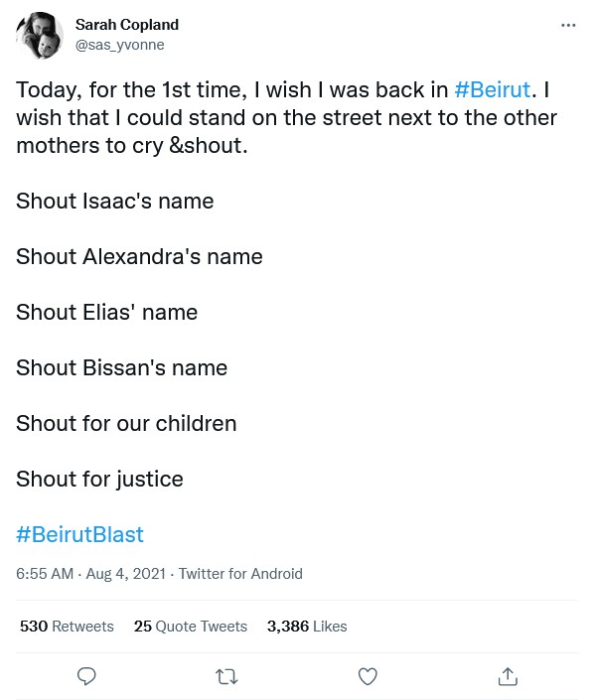Click the Twitter for Android source label
The width and height of the screenshot is (594, 700).
240,574
